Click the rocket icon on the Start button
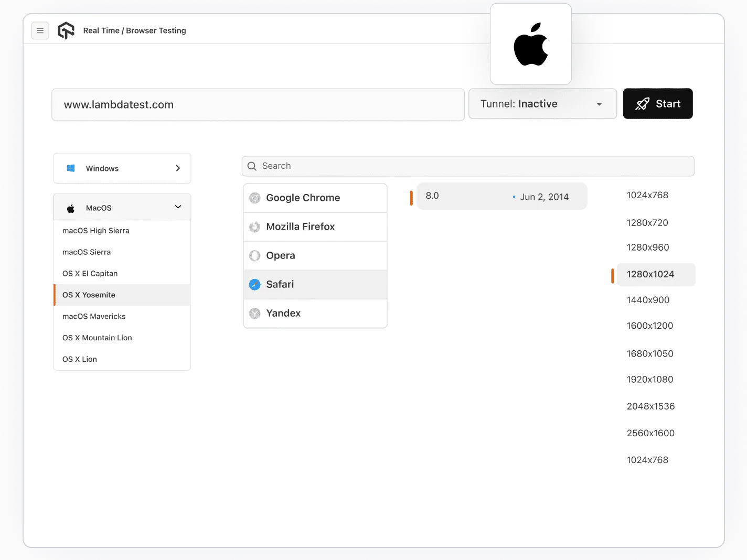747x560 pixels. point(642,104)
